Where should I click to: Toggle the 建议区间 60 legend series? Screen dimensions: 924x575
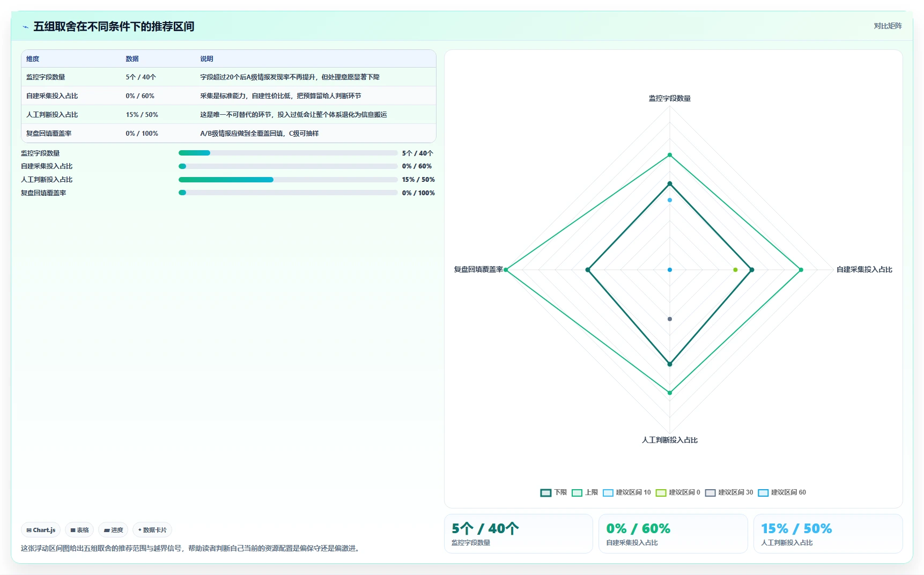coord(782,492)
